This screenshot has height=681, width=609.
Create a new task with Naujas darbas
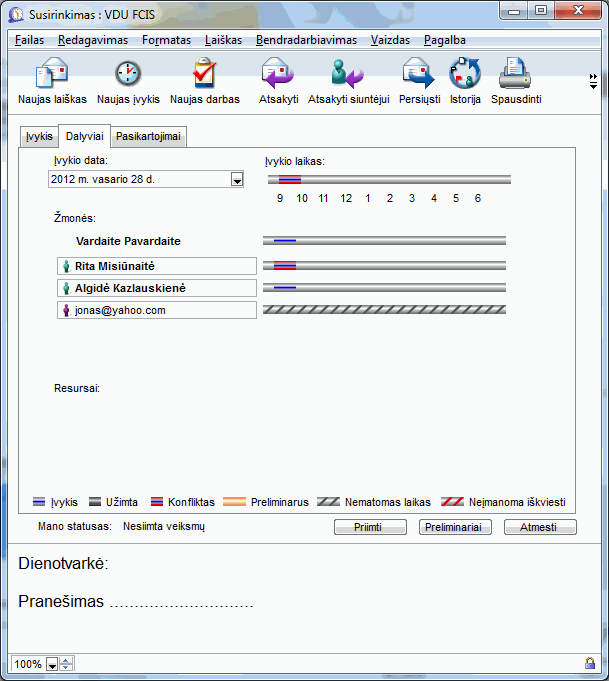tap(204, 75)
